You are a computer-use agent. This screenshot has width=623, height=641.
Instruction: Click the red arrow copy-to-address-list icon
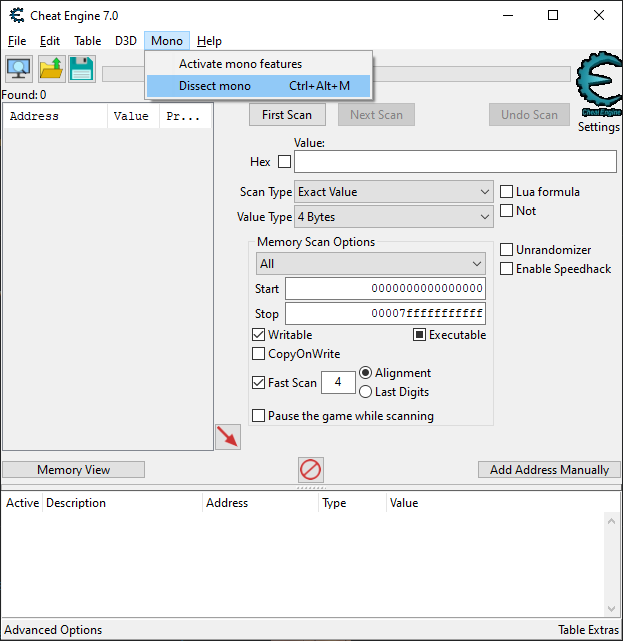228,437
